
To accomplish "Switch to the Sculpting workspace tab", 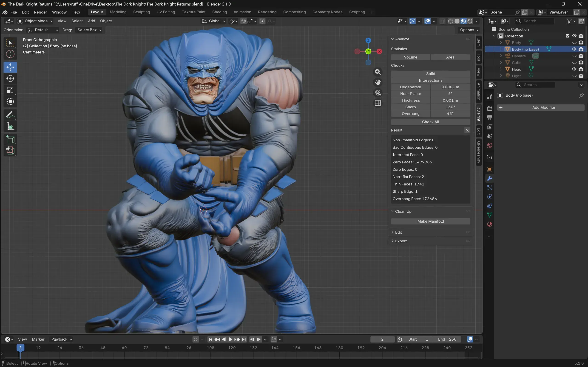I will (141, 12).
